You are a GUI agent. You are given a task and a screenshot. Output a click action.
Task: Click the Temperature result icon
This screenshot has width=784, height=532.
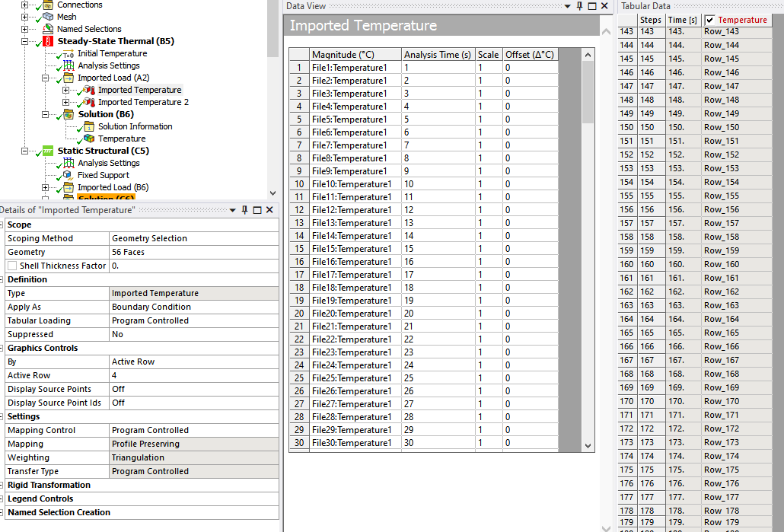coord(89,139)
